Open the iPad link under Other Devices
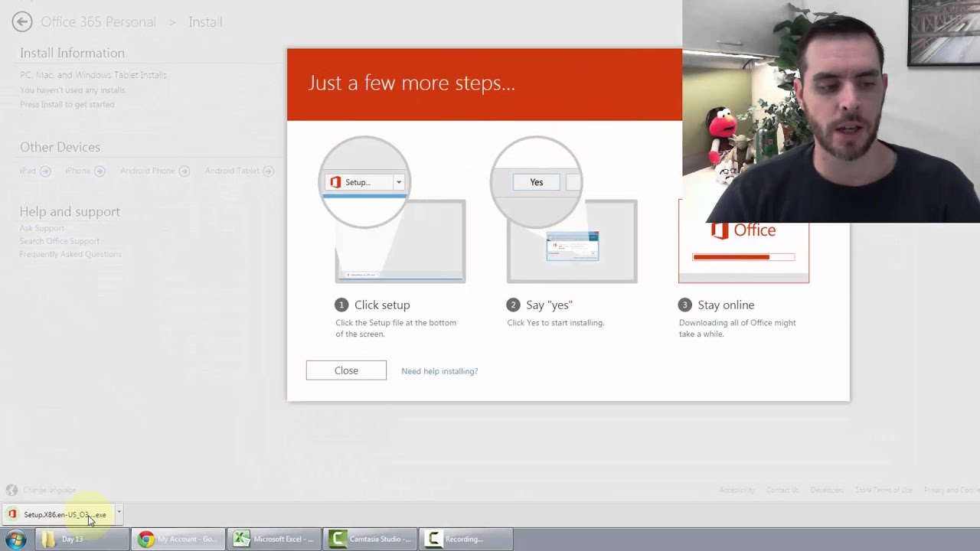Image resolution: width=980 pixels, height=551 pixels. [28, 171]
